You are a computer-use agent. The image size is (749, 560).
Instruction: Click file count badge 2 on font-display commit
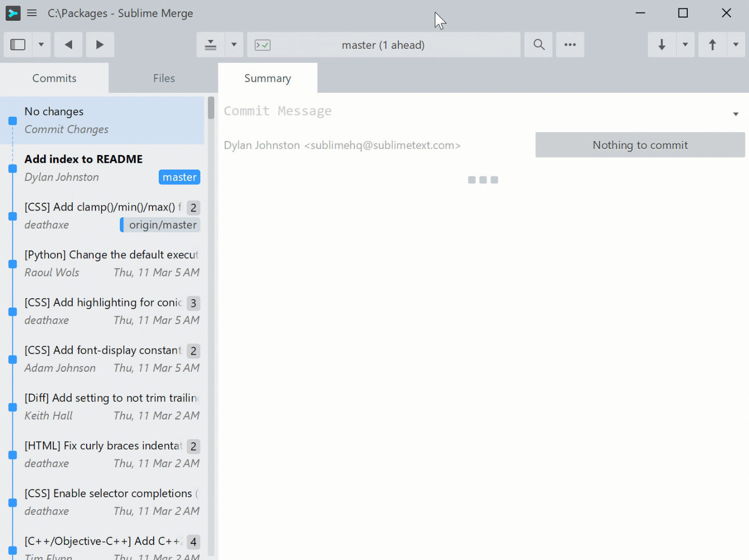point(193,351)
